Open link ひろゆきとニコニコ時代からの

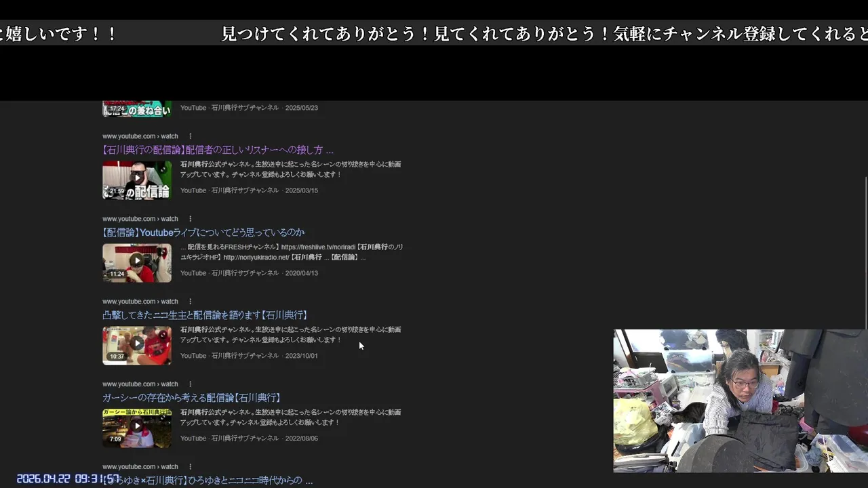point(208,481)
